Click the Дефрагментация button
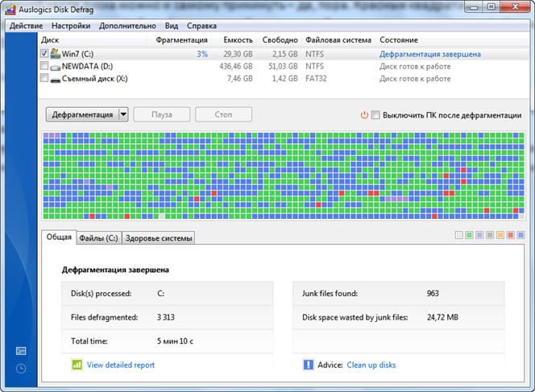535x392 pixels. (82, 114)
